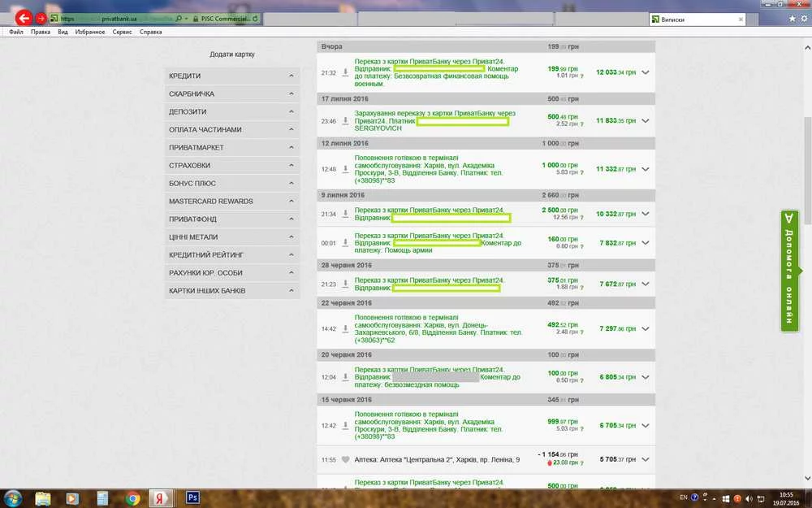Screen dimensions: 812x508
Task: Open the Файл menu
Action: tap(16, 33)
